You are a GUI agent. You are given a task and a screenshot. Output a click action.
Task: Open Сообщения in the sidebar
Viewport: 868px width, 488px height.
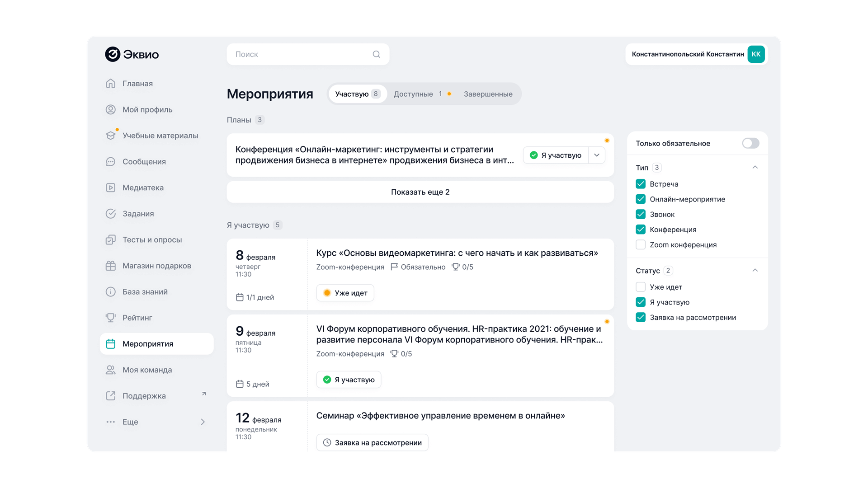(156, 162)
